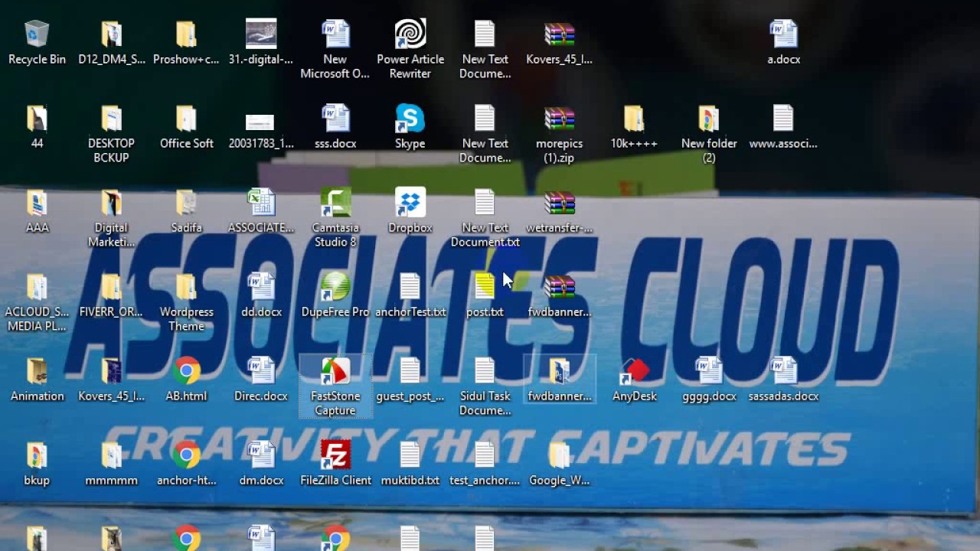Launch Camtasia Studio 8
Image resolution: width=980 pixels, height=551 pixels.
(x=335, y=219)
